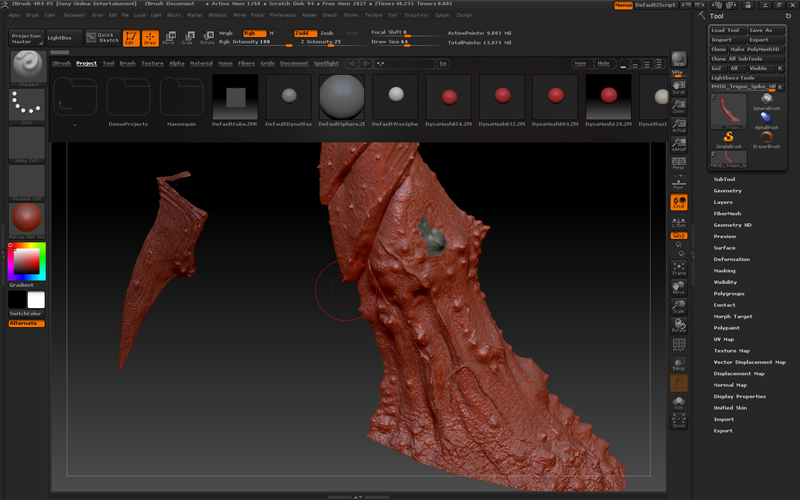
Task: Click Save As button
Action: pyautogui.click(x=766, y=31)
